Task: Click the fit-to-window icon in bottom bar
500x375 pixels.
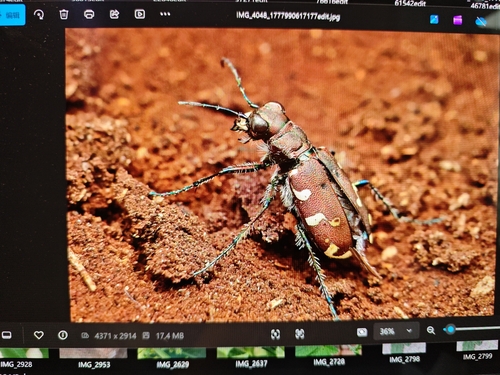Action: pyautogui.click(x=275, y=334)
